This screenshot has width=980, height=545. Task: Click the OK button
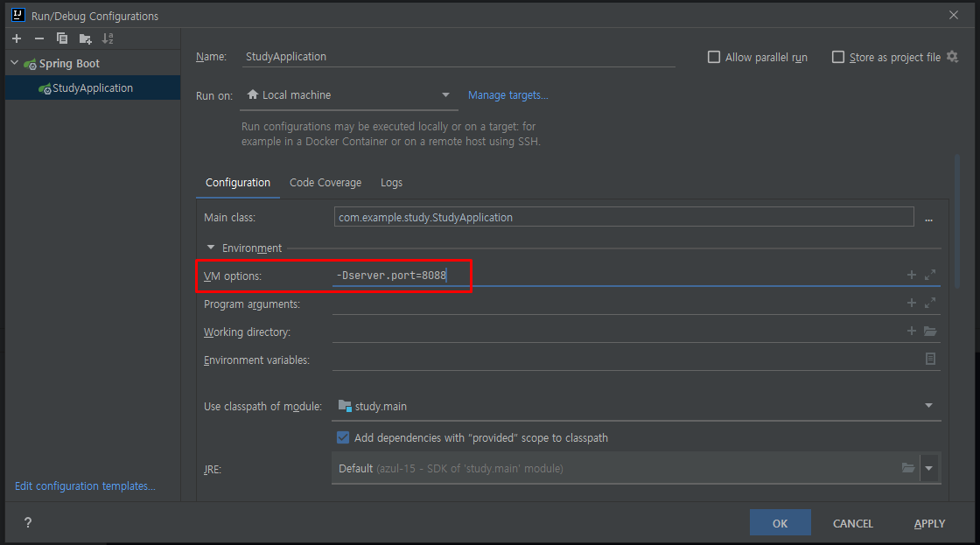tap(780, 523)
